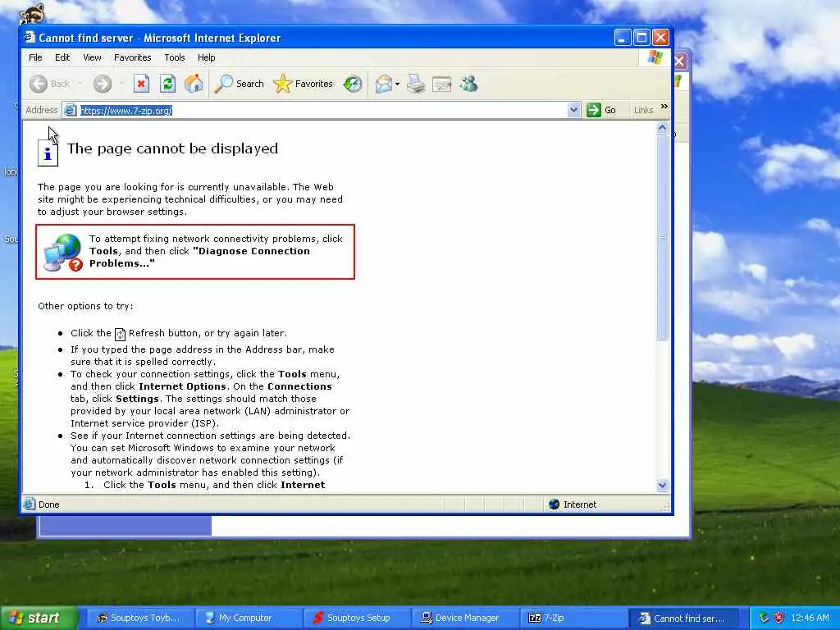
Task: Open the Favorites menu
Action: point(132,57)
